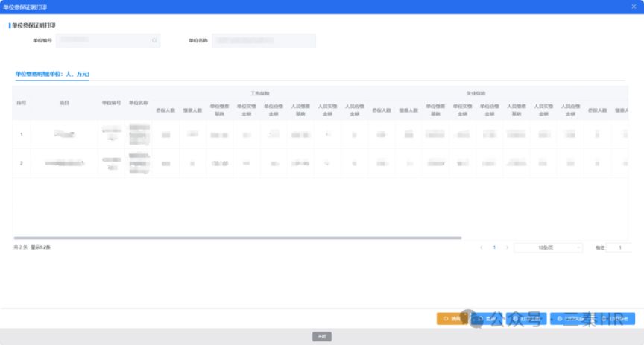The width and height of the screenshot is (644, 345).
Task: Click the 单位编号 input field
Action: [x=104, y=41]
